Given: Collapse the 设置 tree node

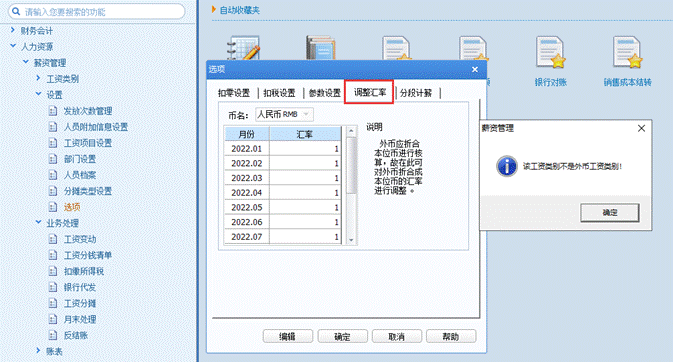Looking at the screenshot, I should click(38, 94).
